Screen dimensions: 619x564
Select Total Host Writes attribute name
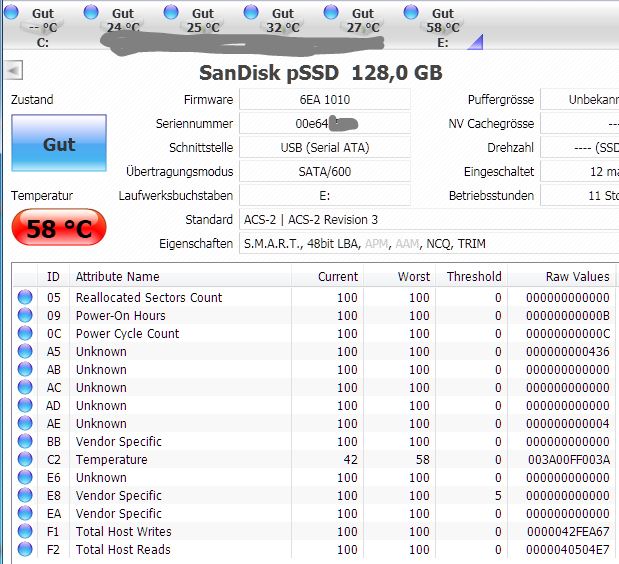pyautogui.click(x=124, y=532)
